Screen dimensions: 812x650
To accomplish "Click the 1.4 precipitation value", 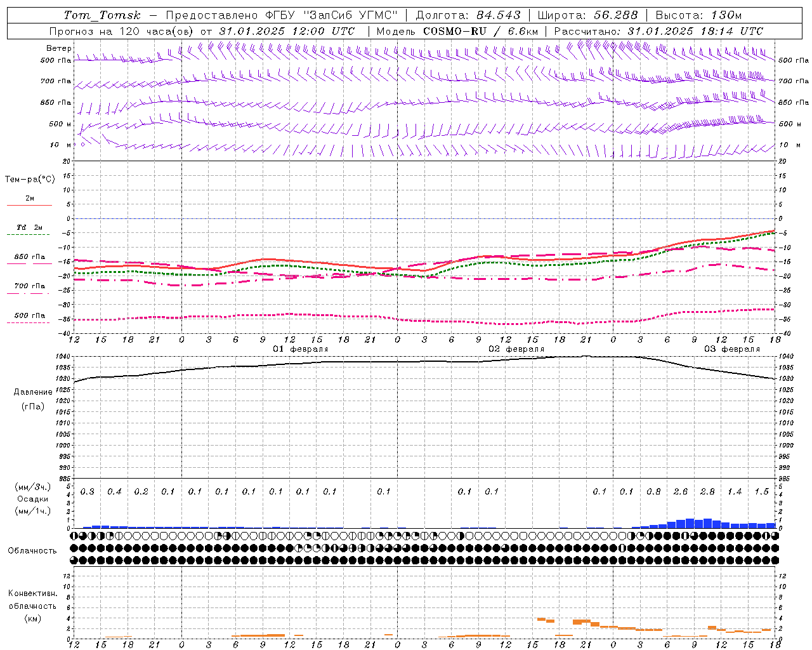I will click(735, 492).
